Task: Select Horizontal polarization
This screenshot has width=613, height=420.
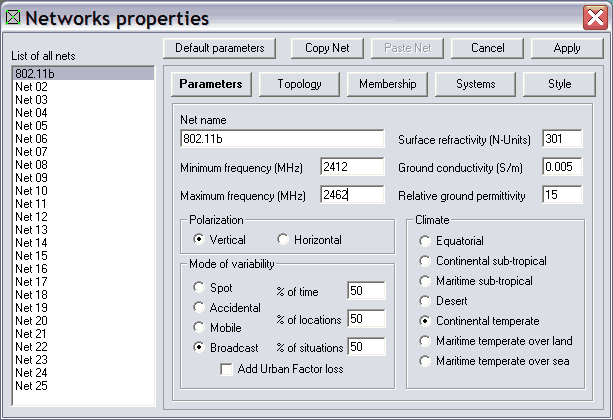Action: (x=284, y=240)
